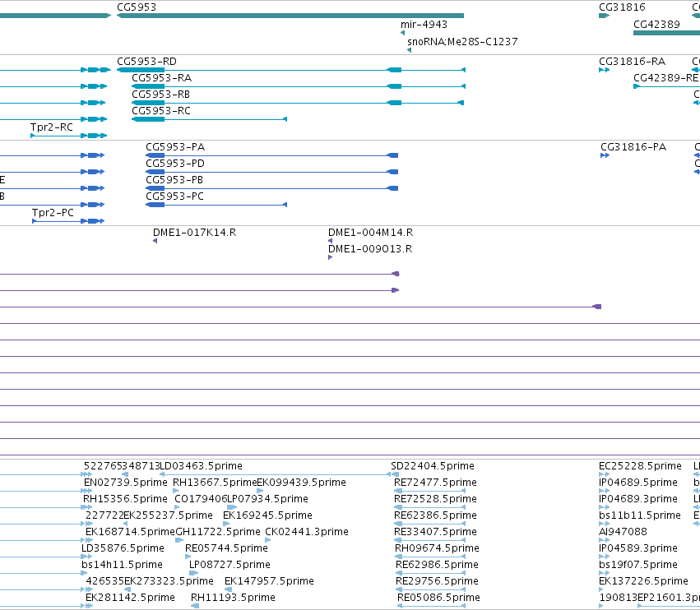Open EST GH11722.5prime

click(218, 532)
